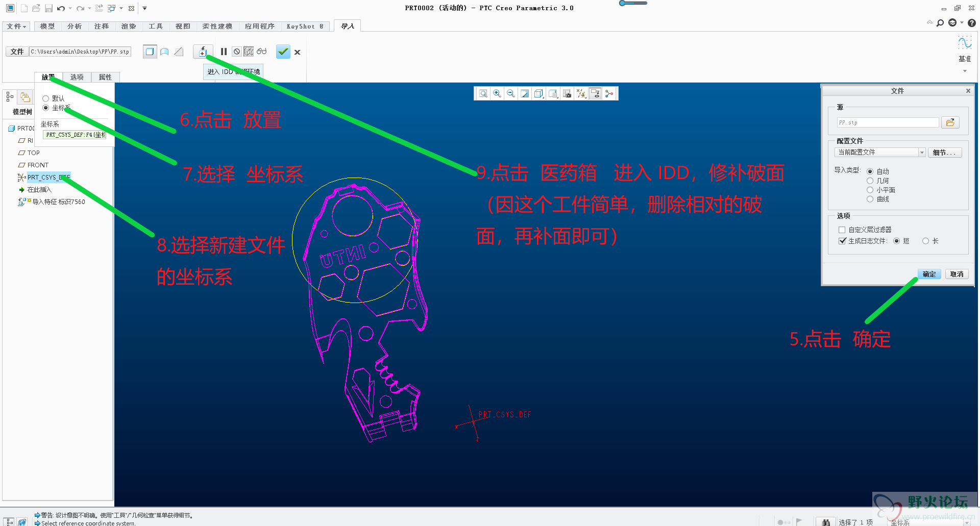Click the Undo arrow icon
This screenshot has width=980, height=526.
click(x=61, y=8)
